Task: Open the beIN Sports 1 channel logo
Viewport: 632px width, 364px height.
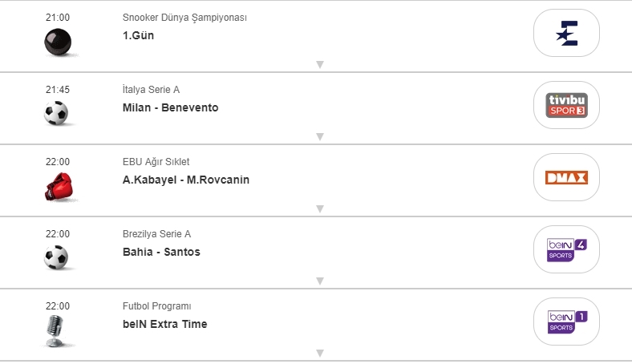Action: pos(566,322)
